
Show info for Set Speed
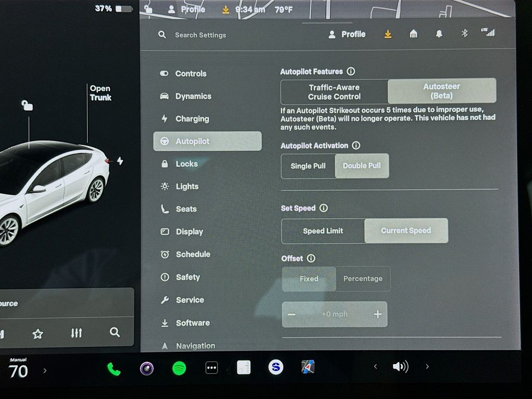(x=324, y=208)
